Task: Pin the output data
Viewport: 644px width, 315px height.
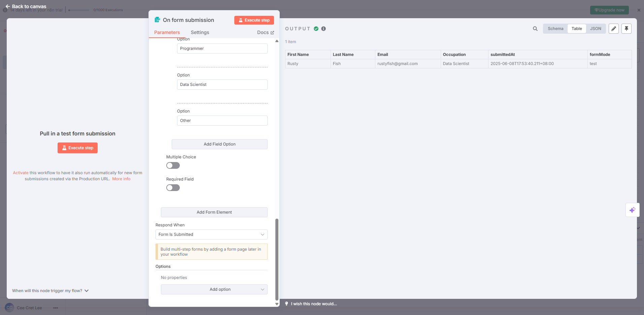Action: 626,29
